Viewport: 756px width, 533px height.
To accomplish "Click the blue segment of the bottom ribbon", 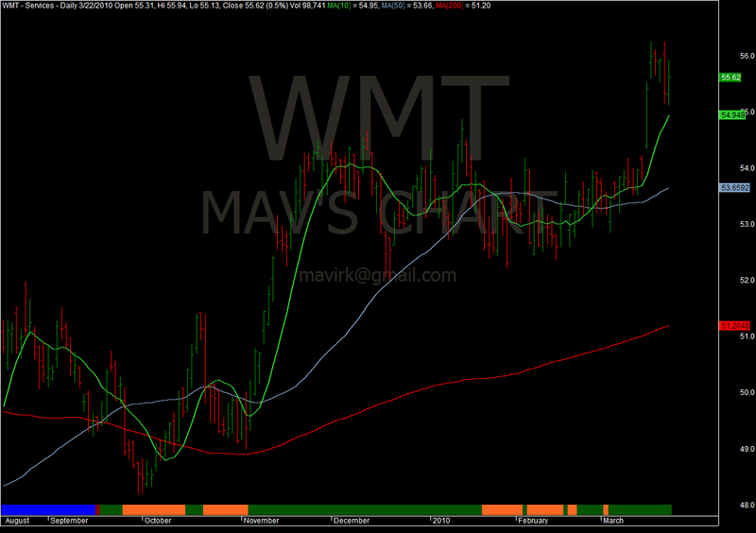I will pyautogui.click(x=48, y=510).
